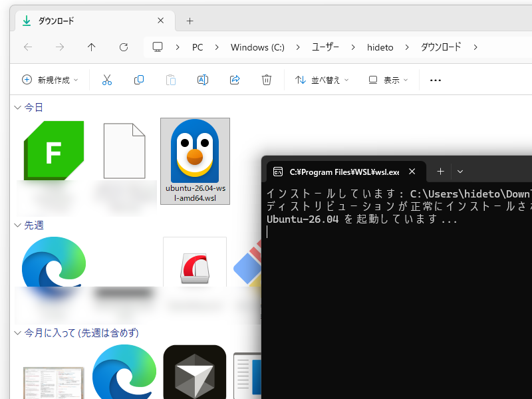Open the terminal profile dropdown chevron
This screenshot has width=532, height=399.
[x=460, y=172]
